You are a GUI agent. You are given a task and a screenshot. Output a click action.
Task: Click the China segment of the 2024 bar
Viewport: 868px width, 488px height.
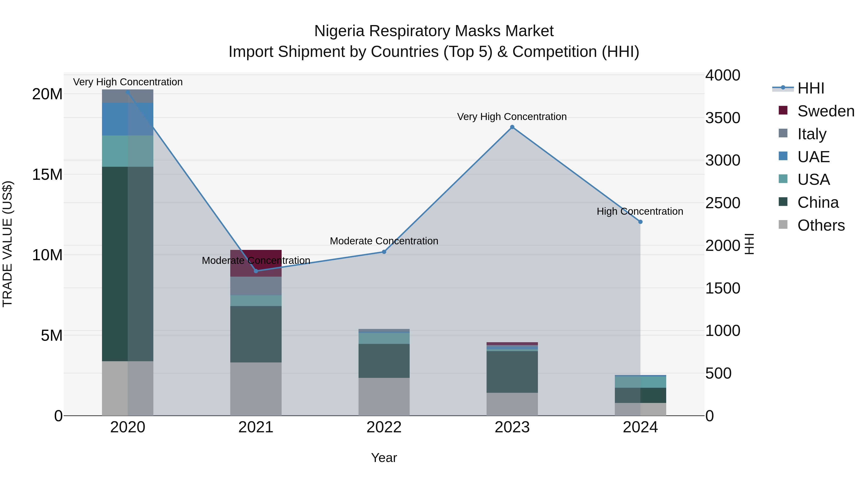pos(641,395)
